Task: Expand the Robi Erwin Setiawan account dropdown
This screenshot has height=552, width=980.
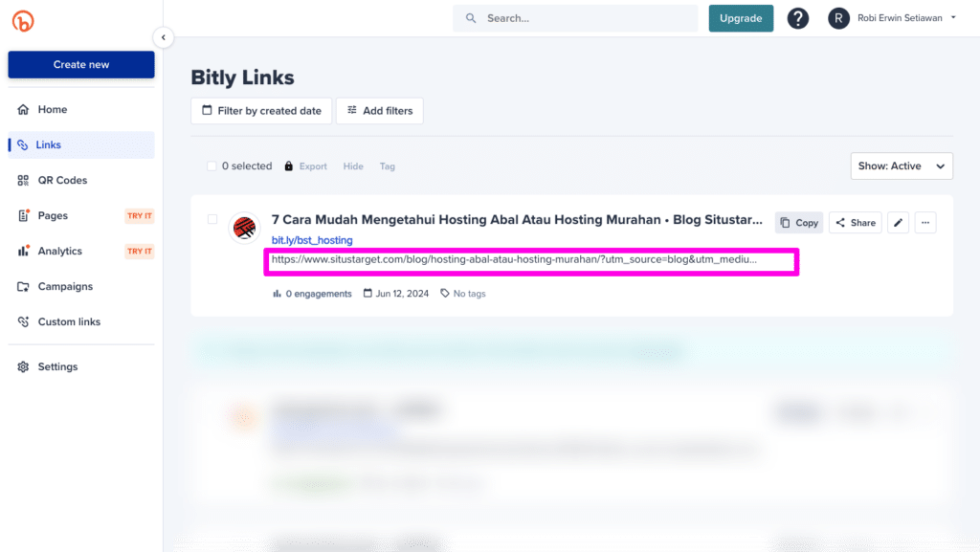Action: [x=906, y=18]
